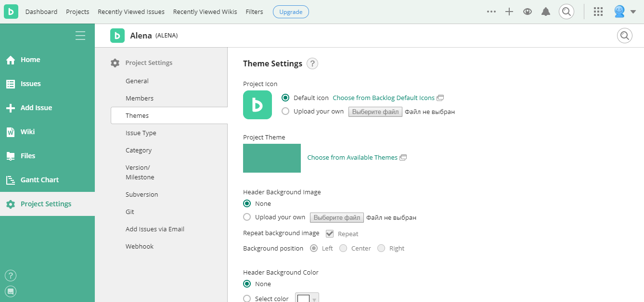
Task: Open the Filters menu
Action: [x=254, y=12]
